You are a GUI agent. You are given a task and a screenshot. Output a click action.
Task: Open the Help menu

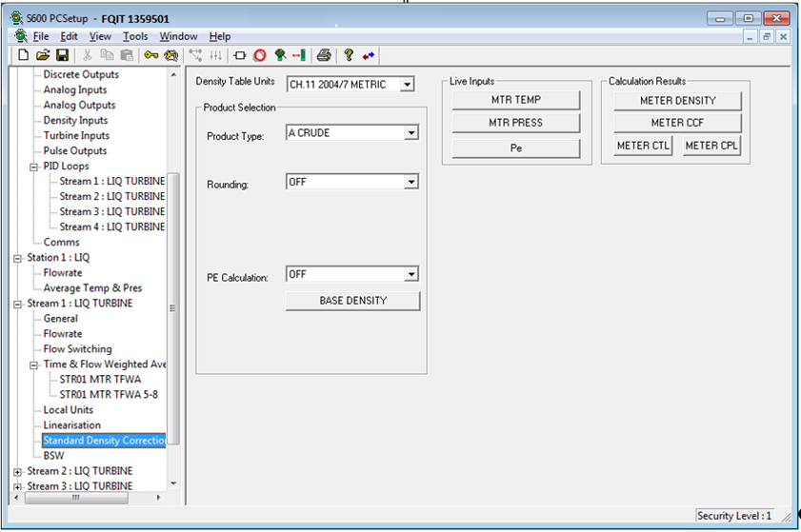220,36
